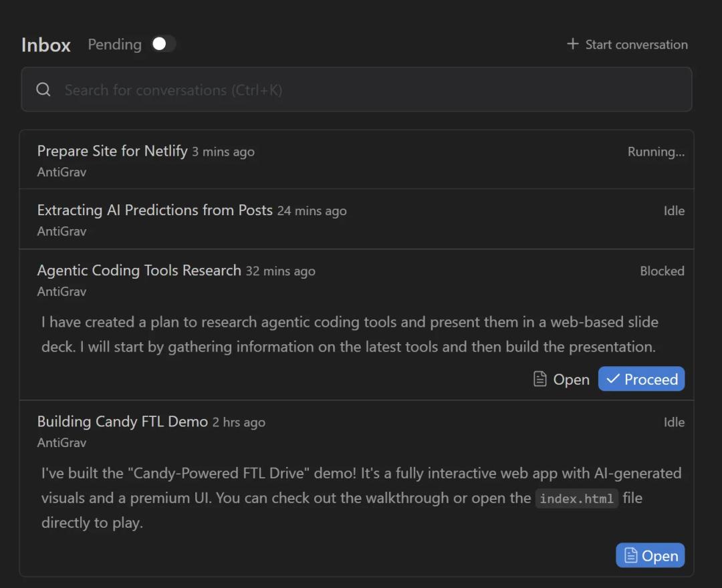Screen dimensions: 722x588
Task: Click the document icon on the blue Candy FTL Open button
Action: (x=630, y=555)
